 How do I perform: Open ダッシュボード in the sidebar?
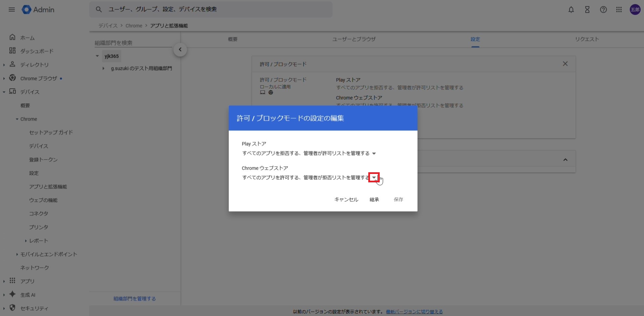[37, 51]
